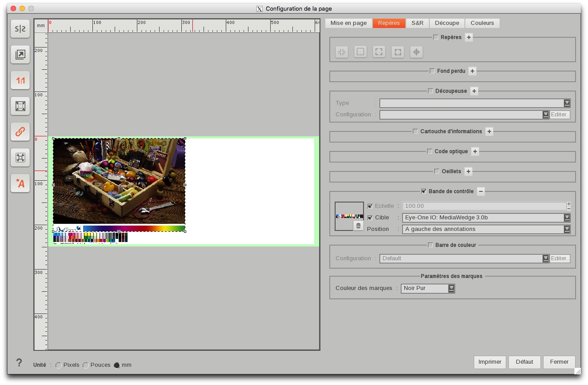The image size is (588, 385).
Task: Click the fit-to-window arrows icon in left toolbar
Action: pos(20,106)
